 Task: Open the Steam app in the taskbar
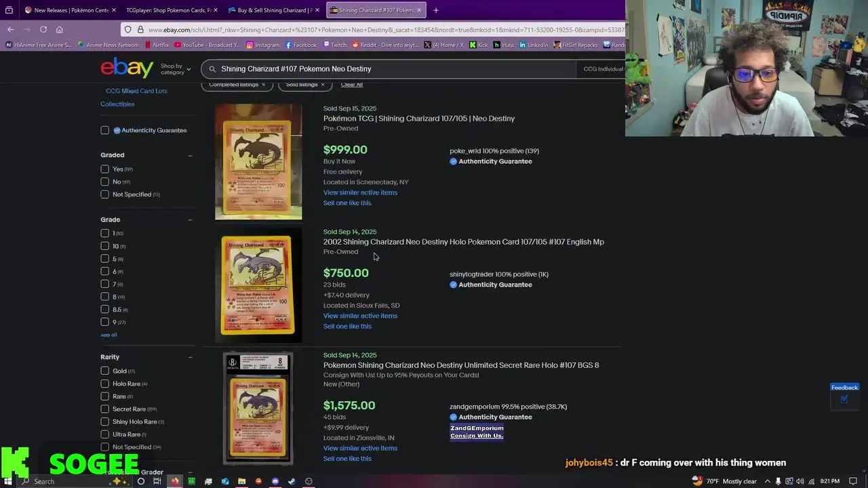292,481
